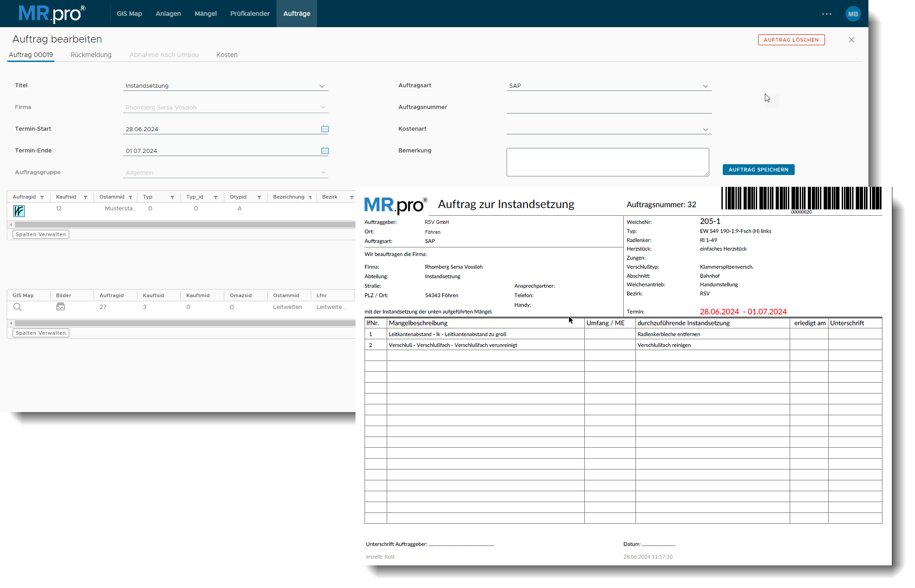Image resolution: width=915 pixels, height=588 pixels.
Task: Expand the Titel dropdown field
Action: coord(322,85)
